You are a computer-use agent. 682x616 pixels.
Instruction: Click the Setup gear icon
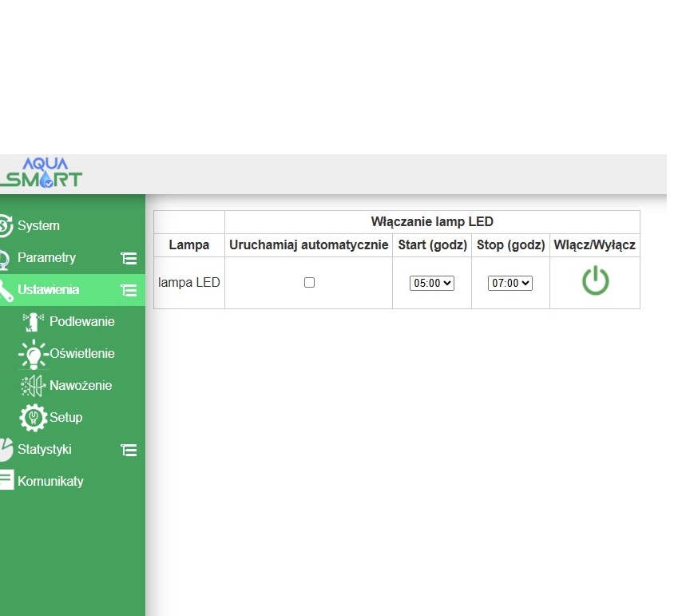(33, 418)
